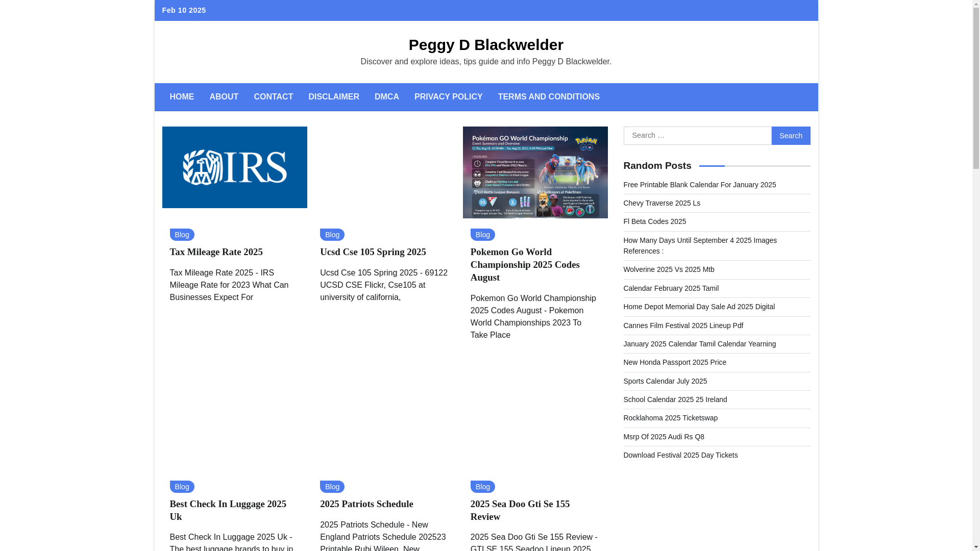The image size is (980, 551).
Task: Open Free Printable Blank Calendar For January 2025
Action: pos(700,185)
